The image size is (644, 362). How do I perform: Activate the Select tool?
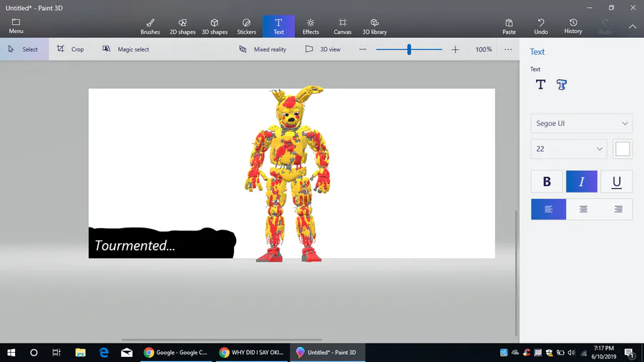pos(24,49)
